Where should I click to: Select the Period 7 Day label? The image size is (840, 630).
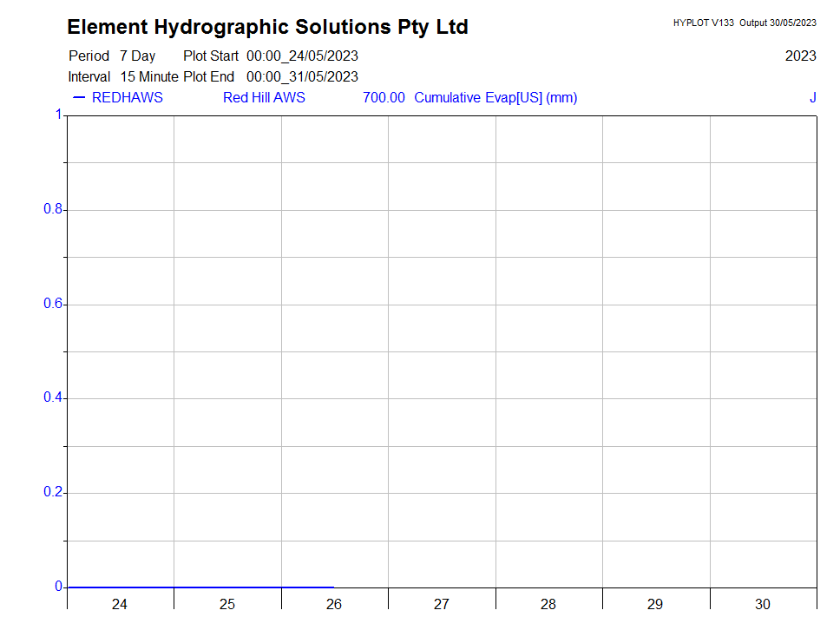[111, 56]
